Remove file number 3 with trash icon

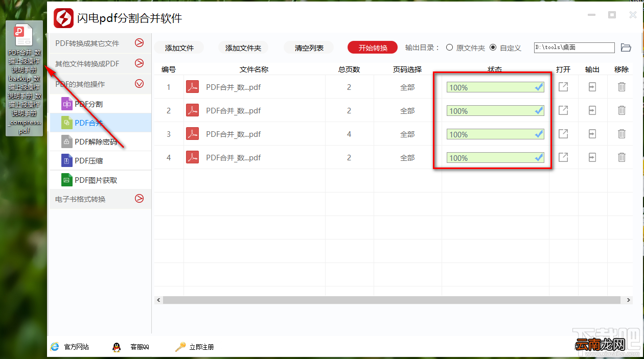point(622,134)
